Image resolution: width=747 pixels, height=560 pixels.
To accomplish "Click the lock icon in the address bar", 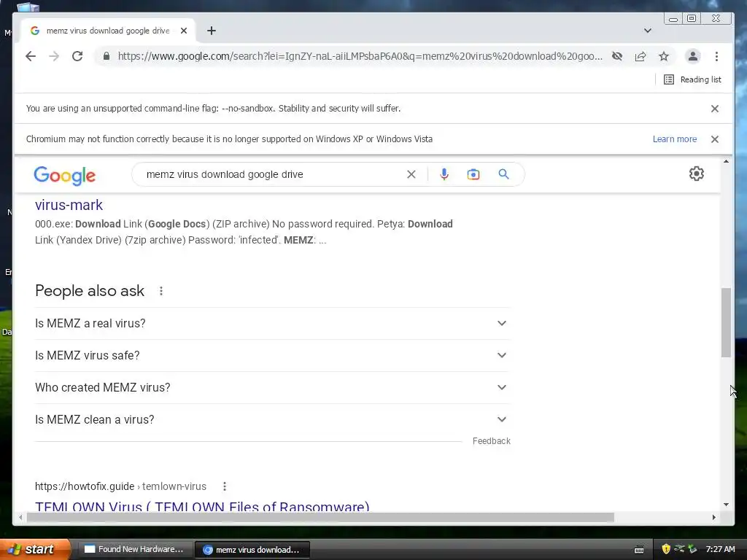I will pyautogui.click(x=107, y=56).
